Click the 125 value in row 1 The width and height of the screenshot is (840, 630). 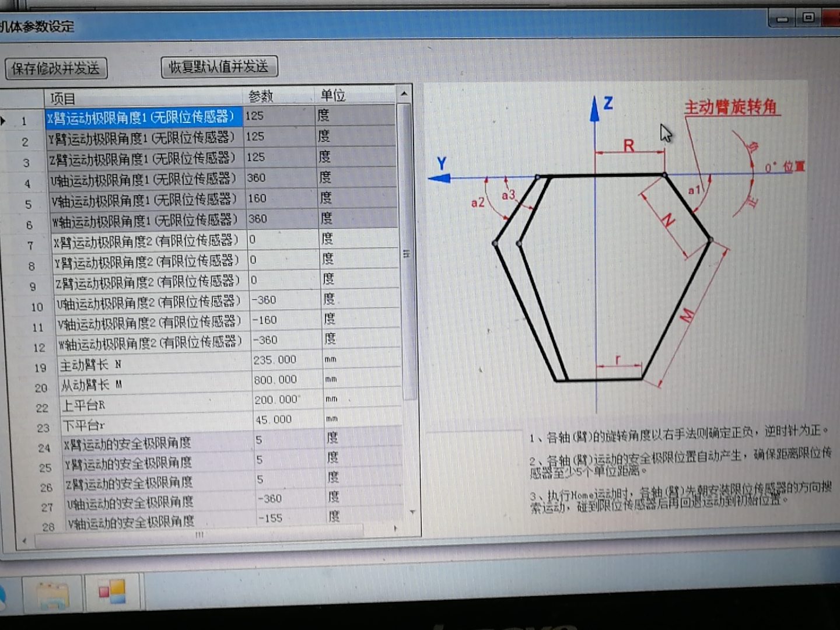(279, 116)
